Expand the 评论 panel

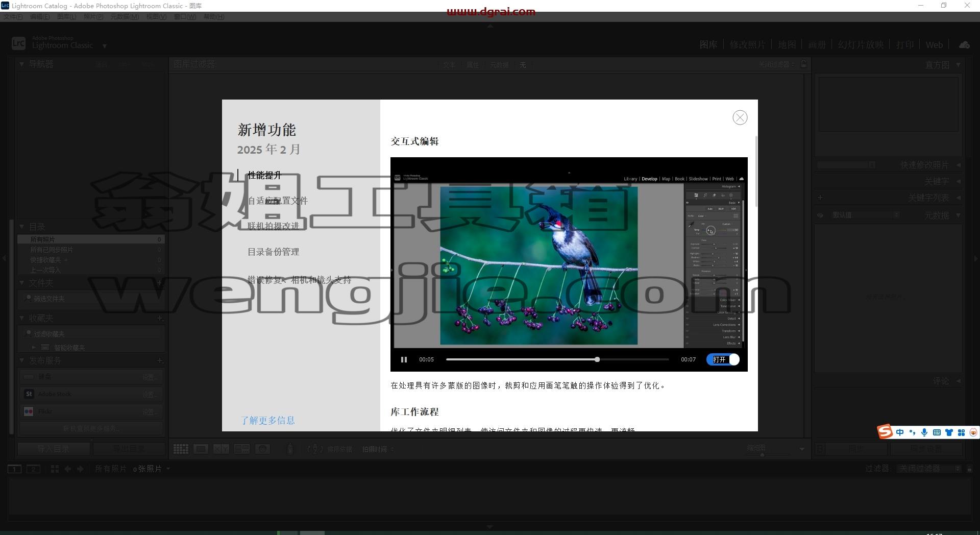pos(958,381)
